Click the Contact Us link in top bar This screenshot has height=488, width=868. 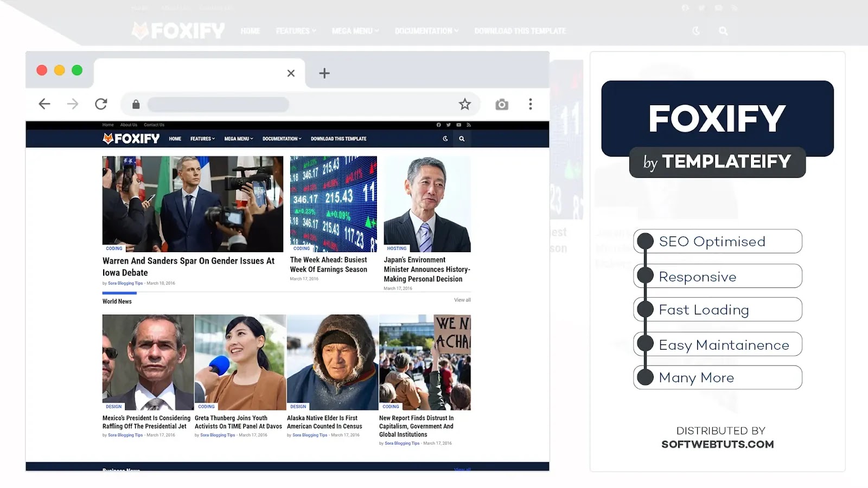point(154,125)
